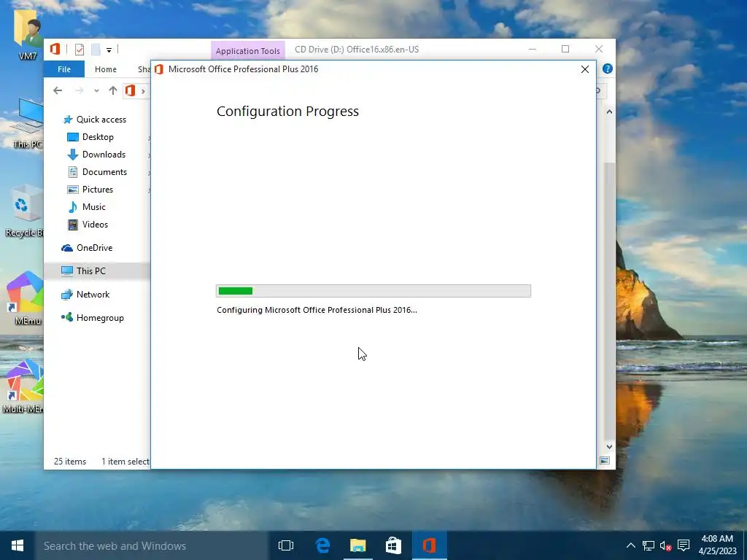Select OneDrive in navigation pane
The width and height of the screenshot is (747, 560).
coord(88,248)
